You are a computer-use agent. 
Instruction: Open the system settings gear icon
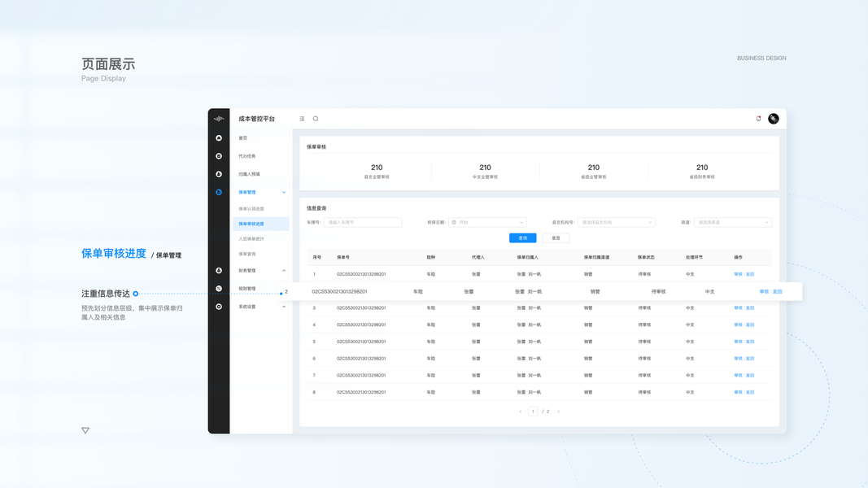click(x=219, y=307)
